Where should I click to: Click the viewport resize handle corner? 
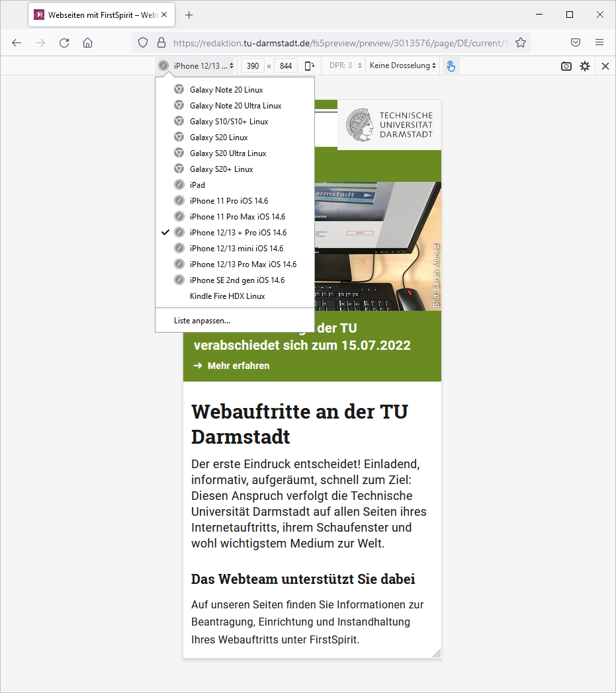coord(437,653)
